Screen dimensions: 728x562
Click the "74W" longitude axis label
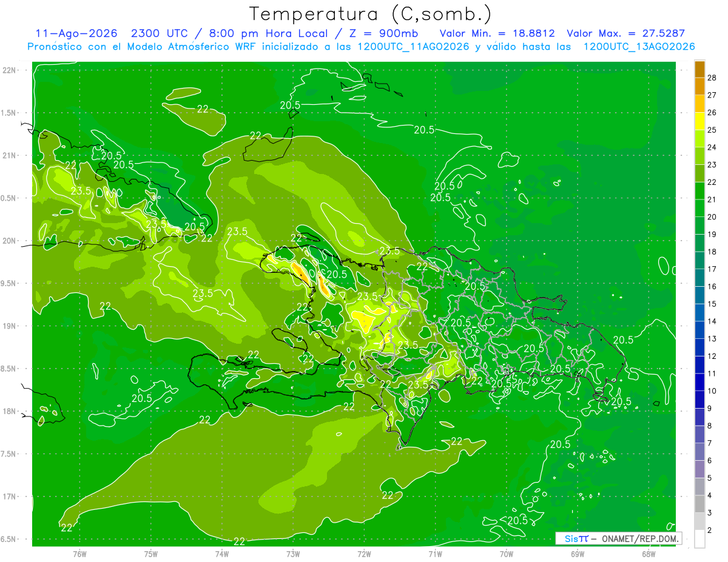pos(221,554)
